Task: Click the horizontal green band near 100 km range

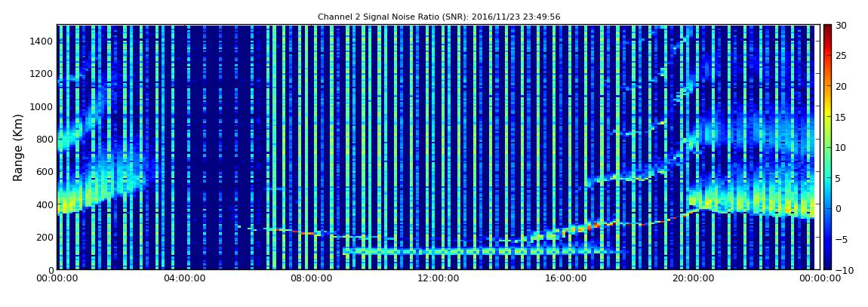Action: [x=481, y=251]
